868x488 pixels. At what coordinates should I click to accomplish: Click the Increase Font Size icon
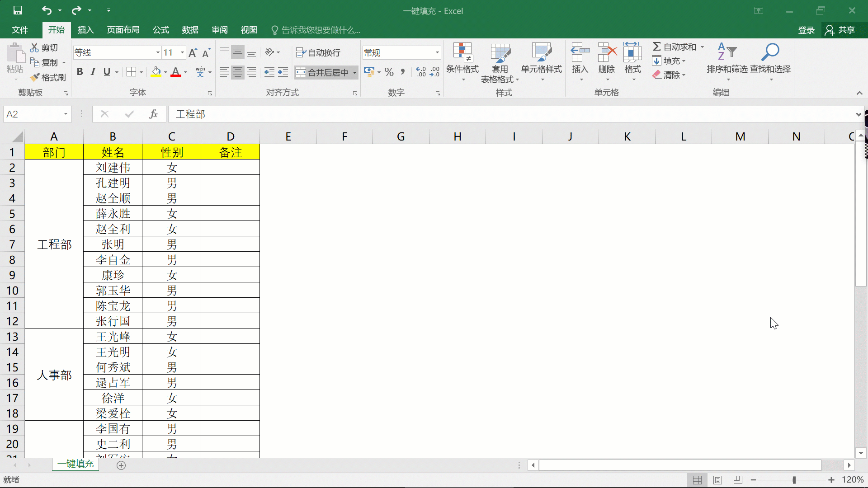click(193, 53)
